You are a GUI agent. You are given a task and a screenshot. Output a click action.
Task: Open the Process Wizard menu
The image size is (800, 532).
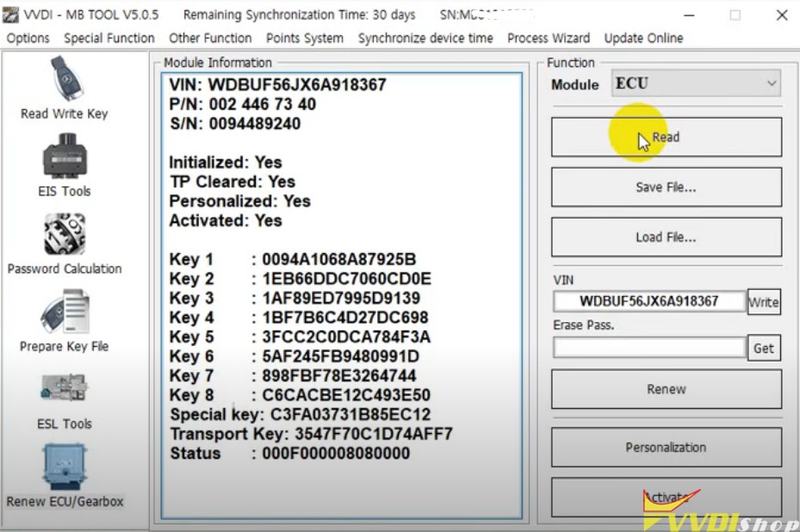549,38
